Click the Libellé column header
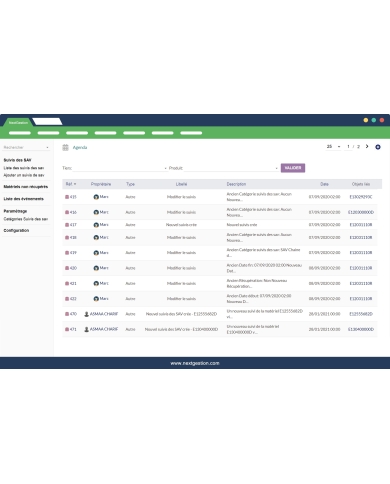 point(181,184)
